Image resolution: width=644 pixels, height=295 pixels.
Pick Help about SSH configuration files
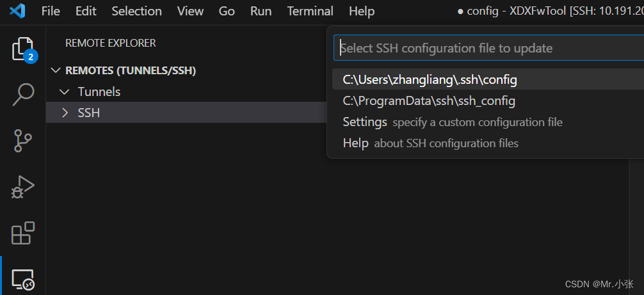click(488, 143)
